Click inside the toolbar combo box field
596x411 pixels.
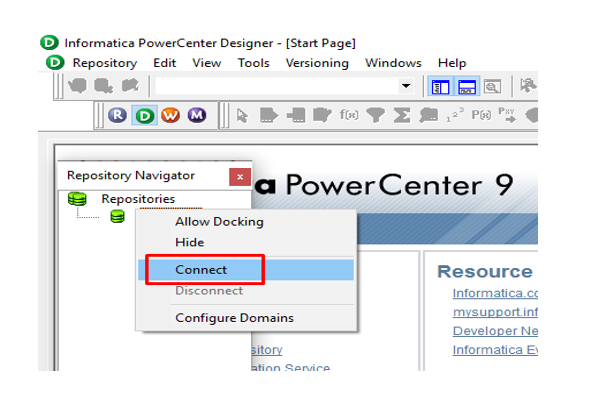click(277, 86)
